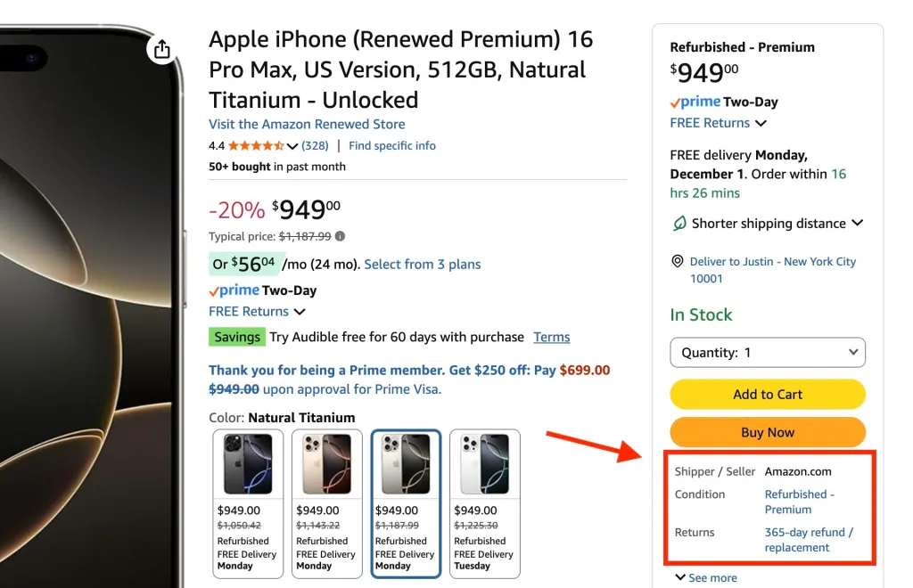Click the shorter shipping distance leaf icon
913x588 pixels.
click(x=679, y=224)
